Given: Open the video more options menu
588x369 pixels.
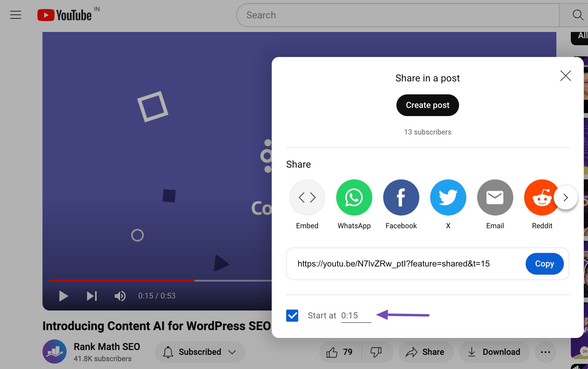Looking at the screenshot, I should pos(546,352).
